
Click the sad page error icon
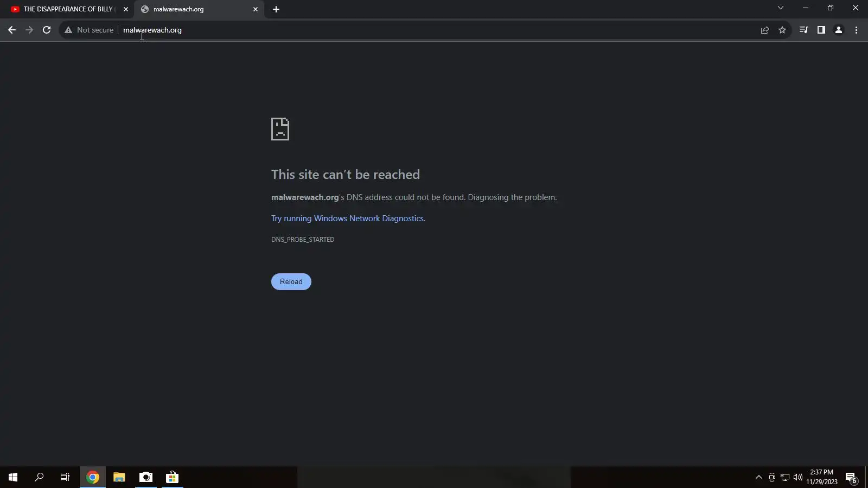280,129
